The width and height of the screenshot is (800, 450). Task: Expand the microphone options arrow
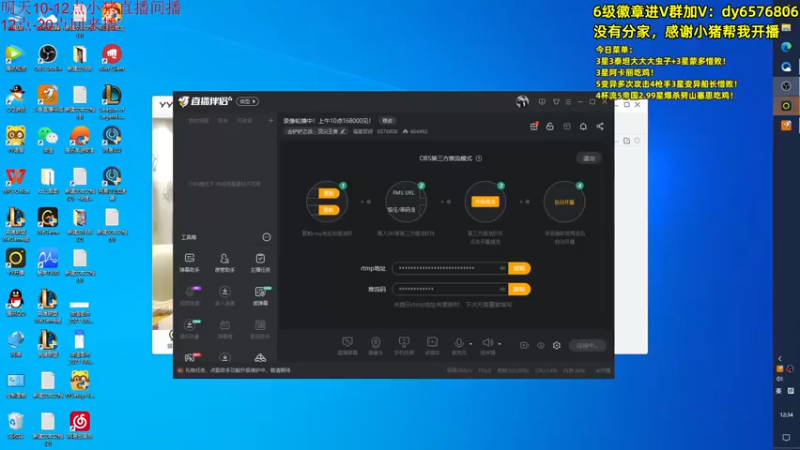click(x=470, y=344)
